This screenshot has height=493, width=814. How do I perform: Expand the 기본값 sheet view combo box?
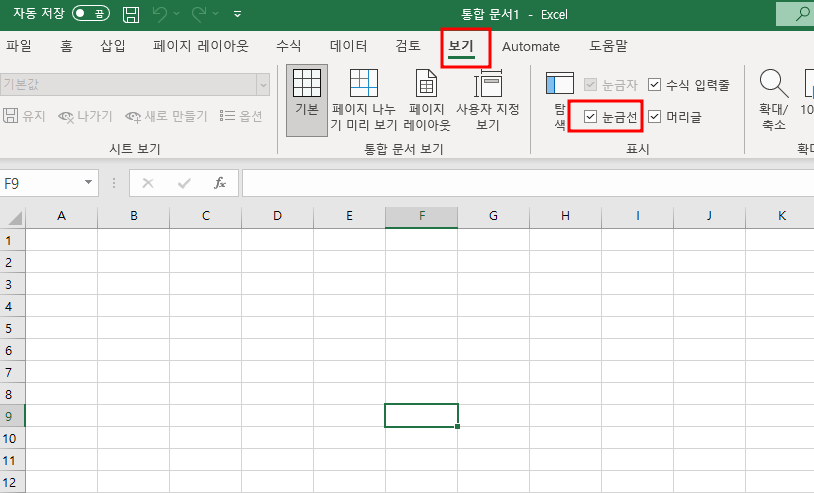tap(263, 84)
